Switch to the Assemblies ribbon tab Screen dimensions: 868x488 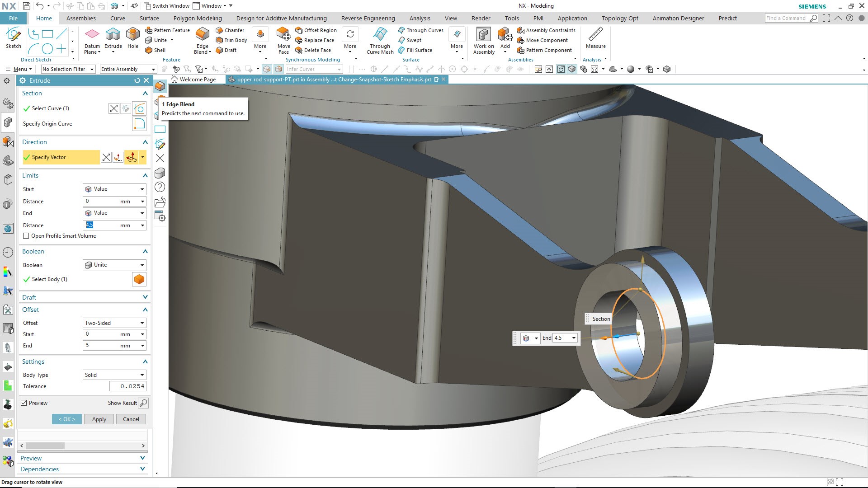point(81,18)
